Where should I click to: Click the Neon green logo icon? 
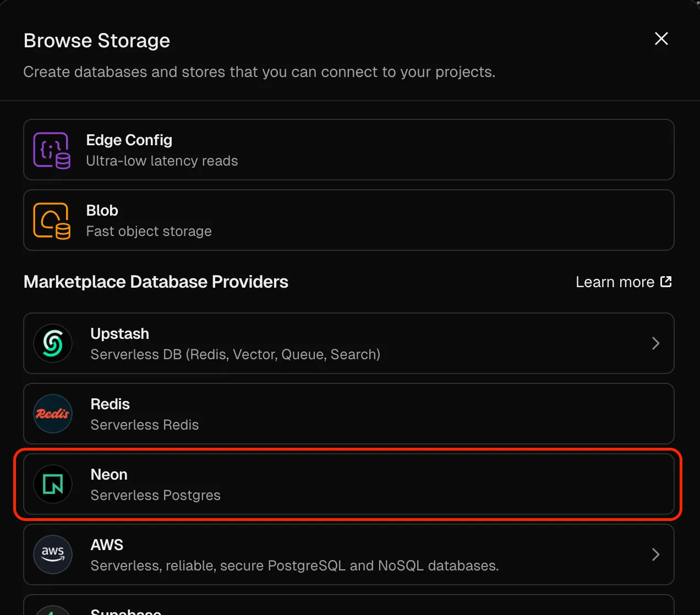click(x=53, y=484)
